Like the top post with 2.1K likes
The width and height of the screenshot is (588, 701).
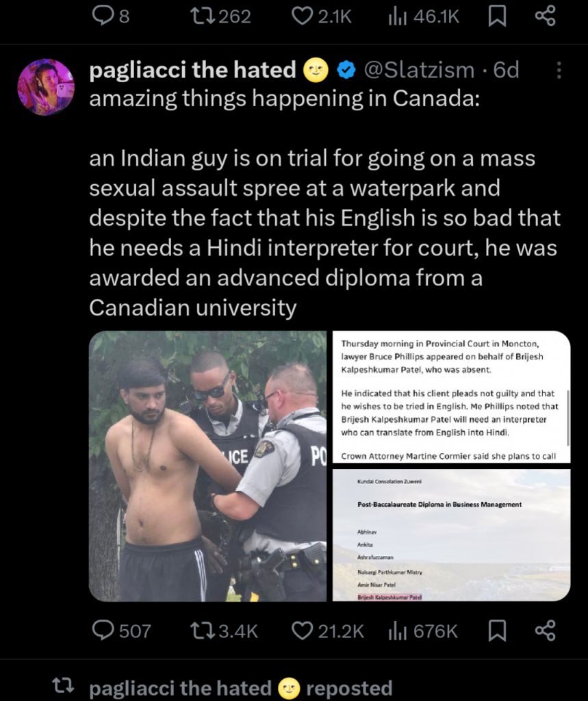322,16
